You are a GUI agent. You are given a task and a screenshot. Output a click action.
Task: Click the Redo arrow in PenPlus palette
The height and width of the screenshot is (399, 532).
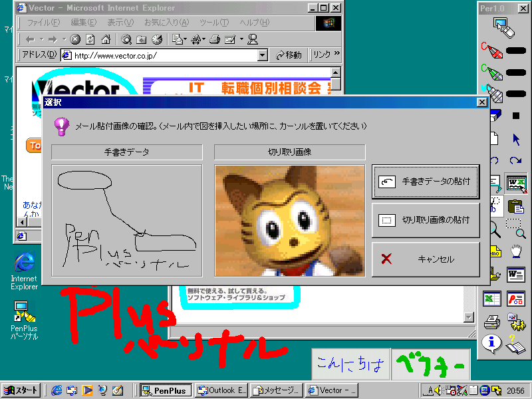[516, 160]
